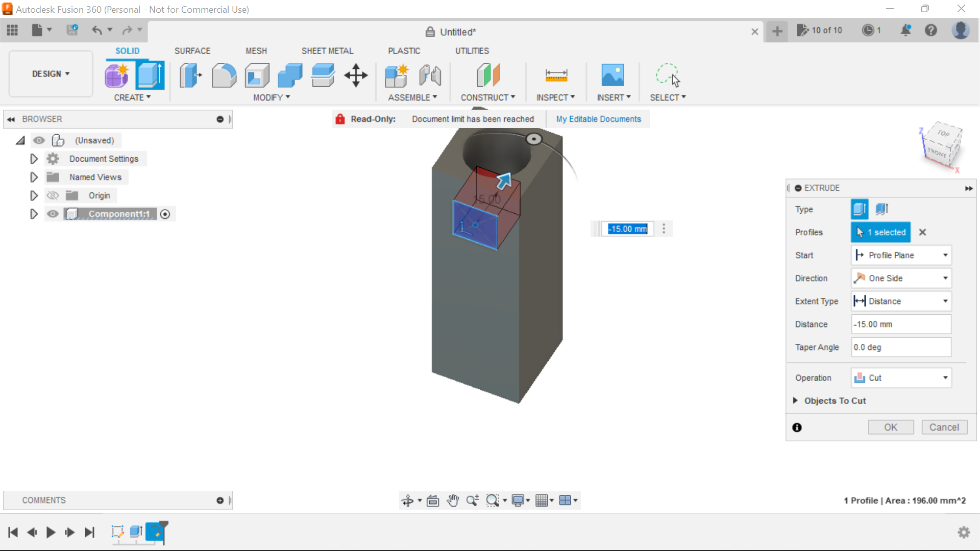
Task: Open the Extent Type dropdown showing Distance
Action: 901,301
